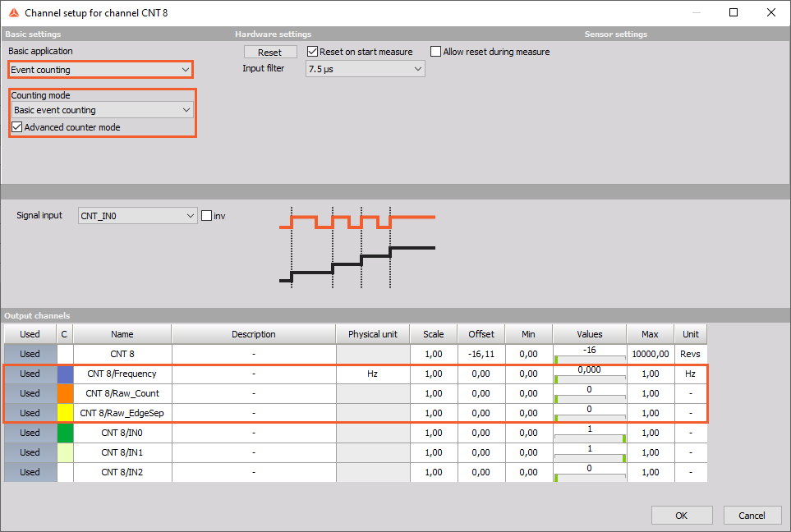Click Scale value 1,00 in CNT 8 row
The width and height of the screenshot is (791, 532).
pyautogui.click(x=434, y=354)
